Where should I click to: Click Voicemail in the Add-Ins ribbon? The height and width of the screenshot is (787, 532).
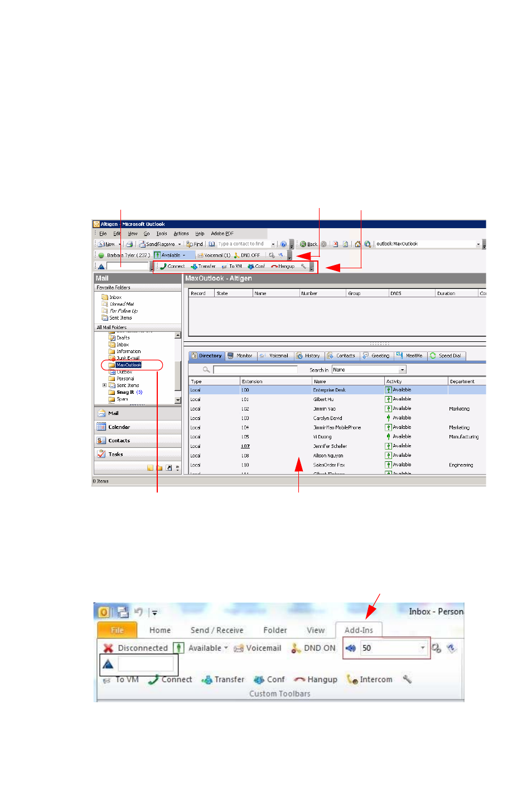(x=258, y=648)
